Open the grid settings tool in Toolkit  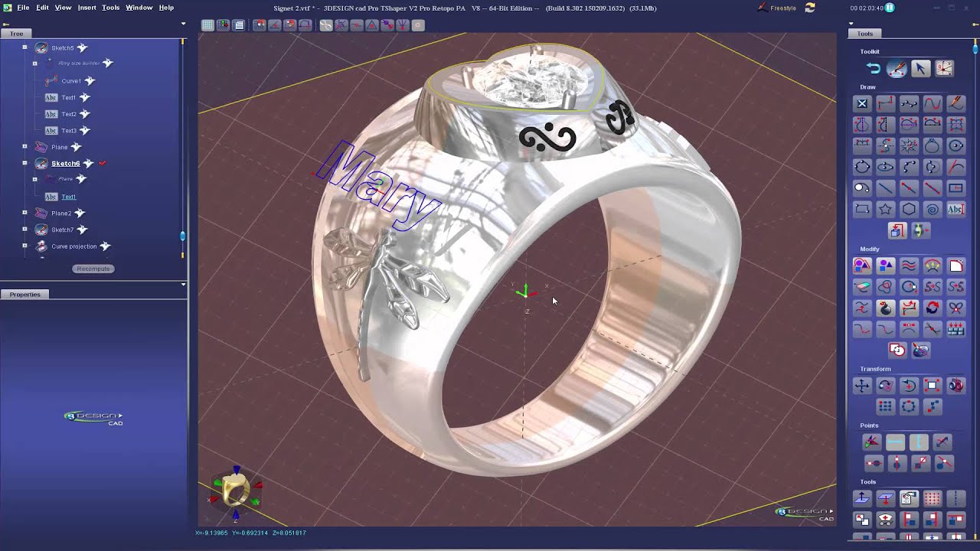(944, 69)
